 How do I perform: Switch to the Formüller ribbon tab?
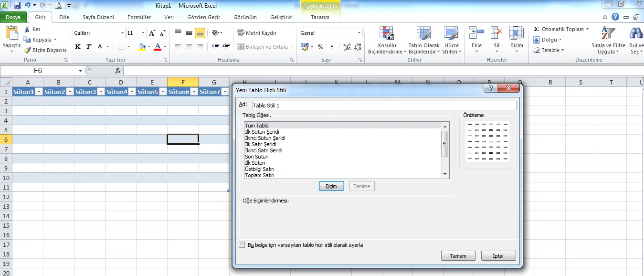139,17
